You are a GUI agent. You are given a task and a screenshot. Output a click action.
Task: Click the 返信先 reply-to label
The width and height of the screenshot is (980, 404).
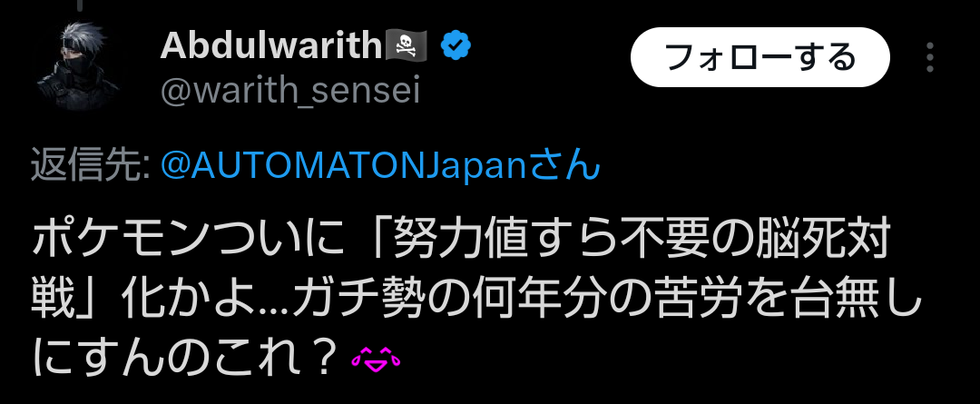coord(90,165)
